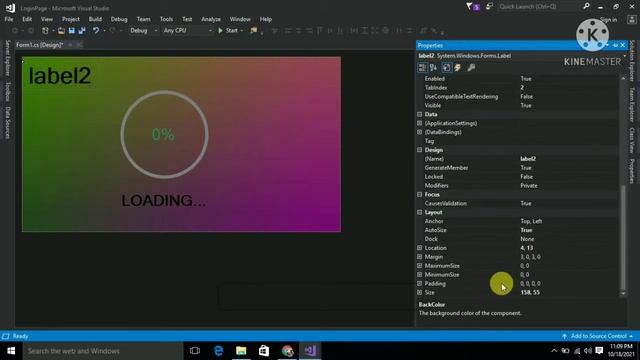Expand the (DataBindings) property
640x360 pixels.
tap(420, 132)
